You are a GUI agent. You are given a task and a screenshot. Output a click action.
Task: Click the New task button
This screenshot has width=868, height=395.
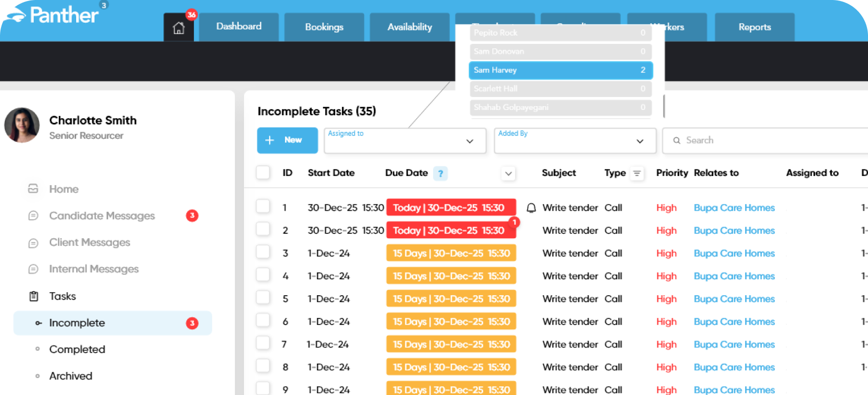[x=287, y=140]
